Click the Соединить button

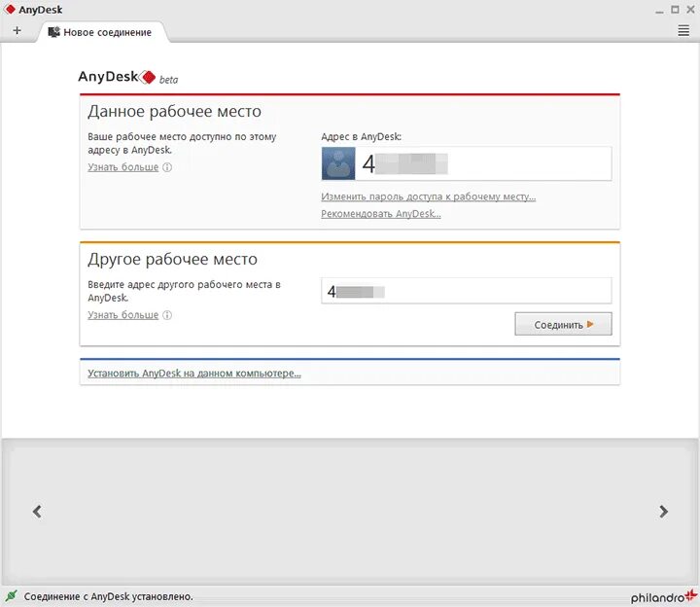pyautogui.click(x=563, y=324)
